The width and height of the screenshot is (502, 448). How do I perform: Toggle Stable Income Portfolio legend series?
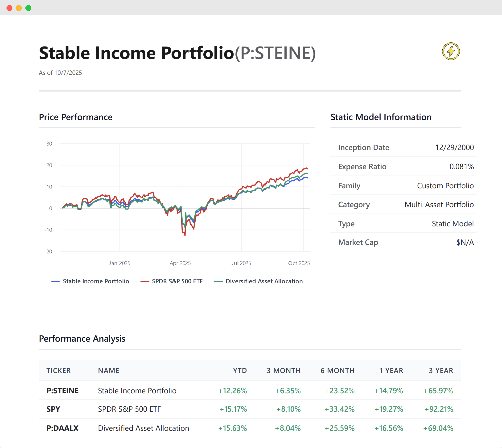[96, 281]
